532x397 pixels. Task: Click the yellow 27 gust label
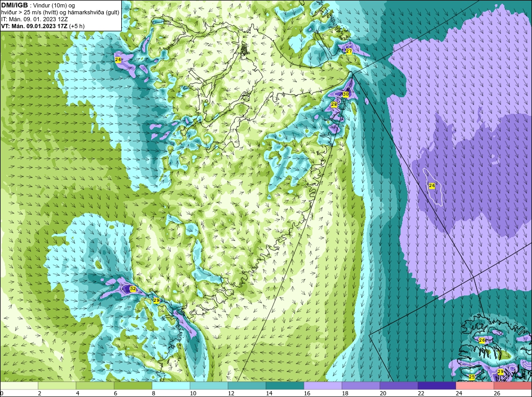click(x=349, y=51)
